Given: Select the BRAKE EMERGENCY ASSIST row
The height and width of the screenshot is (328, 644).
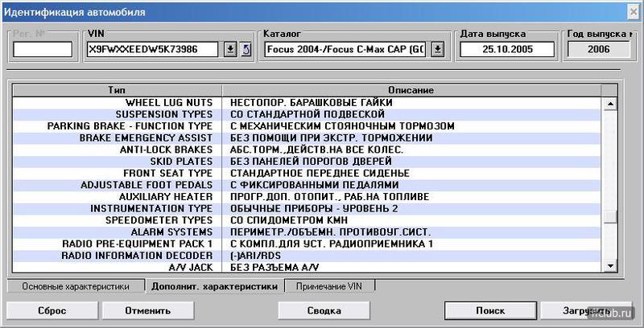Looking at the screenshot, I should click(x=307, y=138).
